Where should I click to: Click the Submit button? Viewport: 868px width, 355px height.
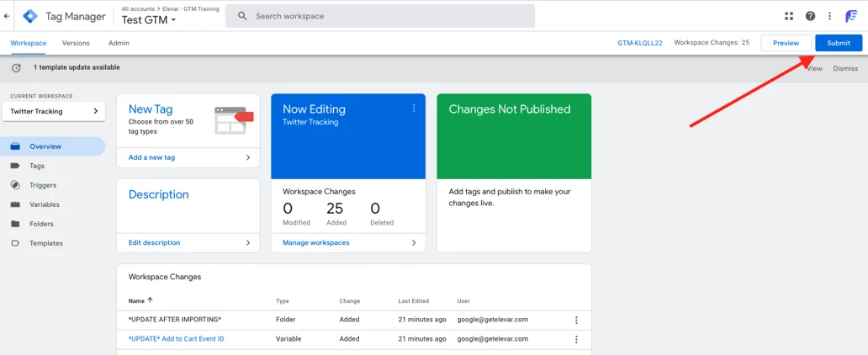coord(839,43)
